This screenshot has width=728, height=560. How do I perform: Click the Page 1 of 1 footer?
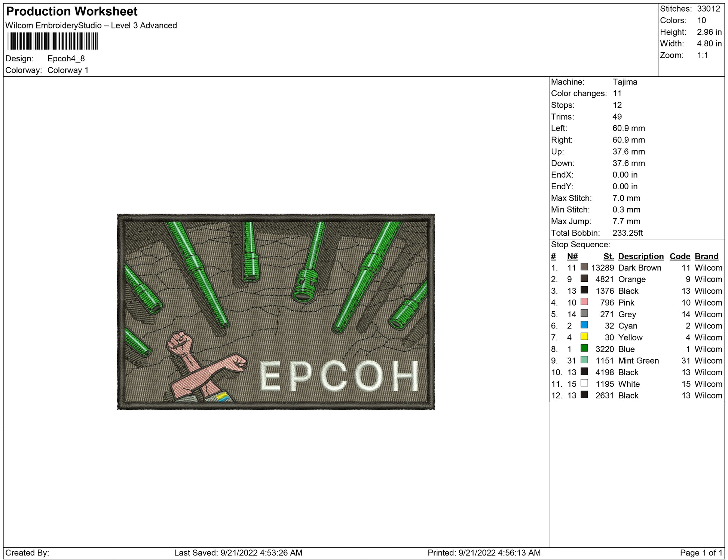click(x=701, y=553)
